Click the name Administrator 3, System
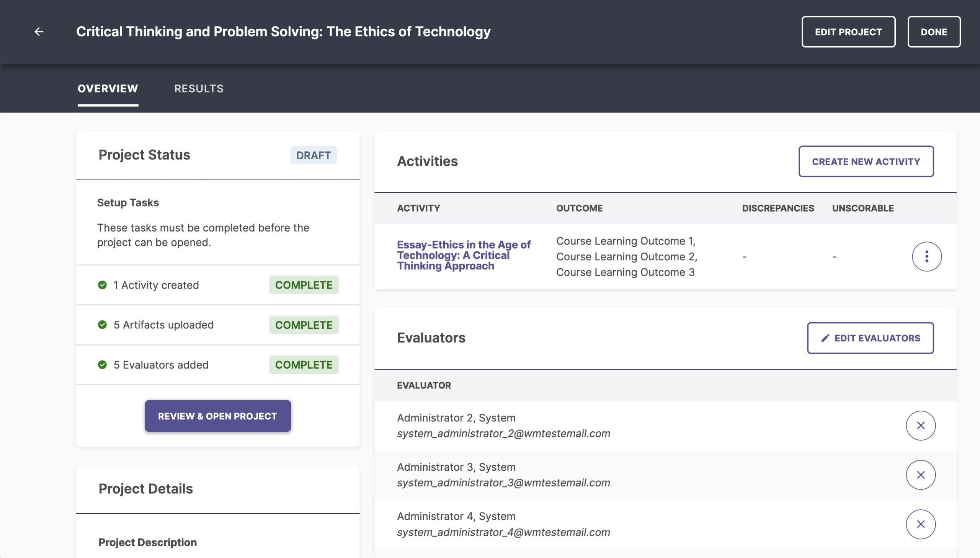The image size is (980, 558). [x=456, y=467]
